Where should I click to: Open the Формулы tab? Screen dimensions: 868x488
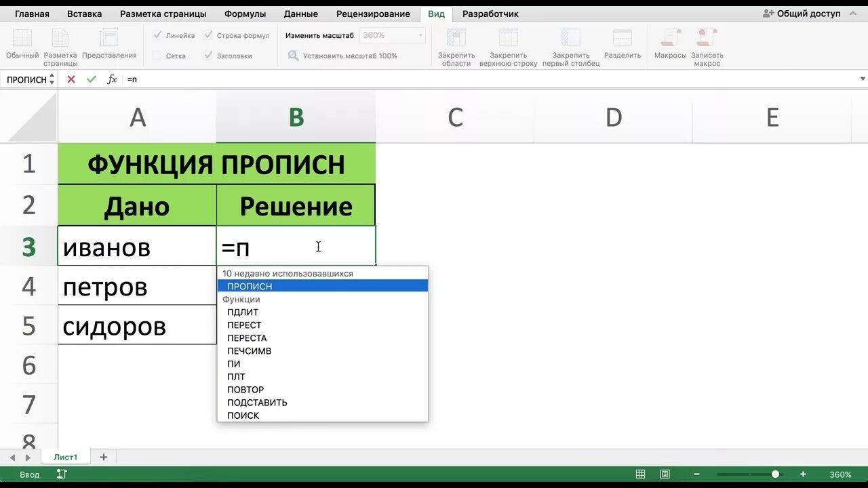pos(245,14)
